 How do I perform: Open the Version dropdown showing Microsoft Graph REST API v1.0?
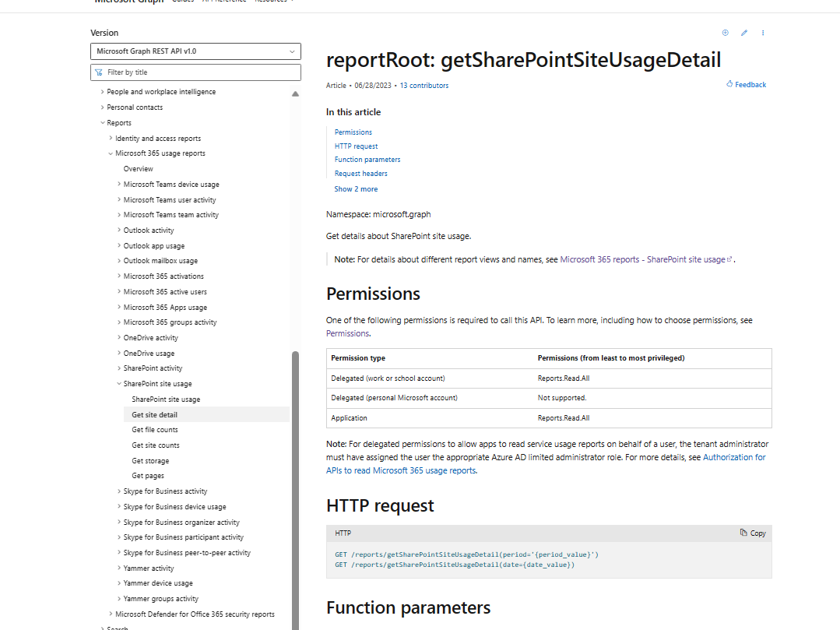pos(195,51)
